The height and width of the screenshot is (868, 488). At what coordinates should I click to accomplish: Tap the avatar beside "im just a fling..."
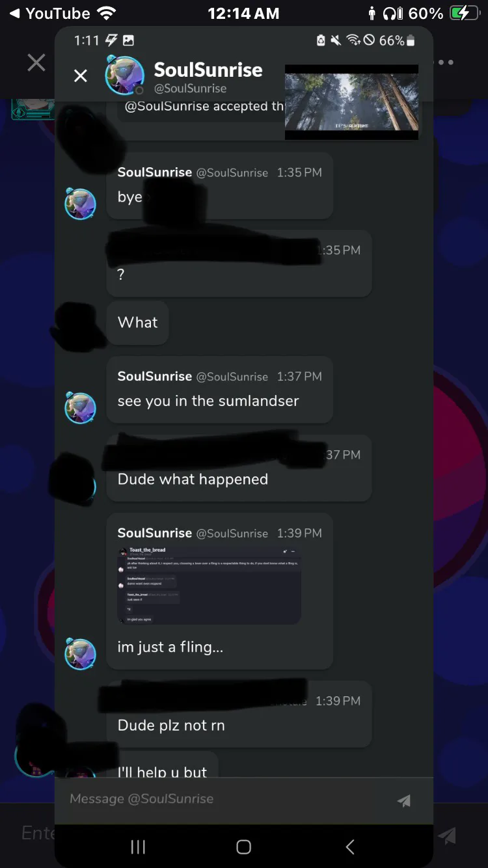pos(80,653)
